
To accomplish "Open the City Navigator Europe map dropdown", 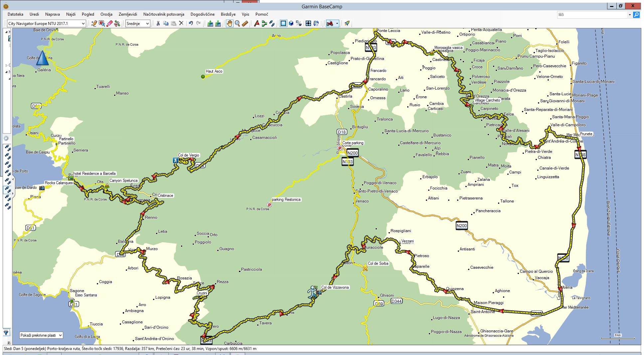I will click(x=46, y=23).
